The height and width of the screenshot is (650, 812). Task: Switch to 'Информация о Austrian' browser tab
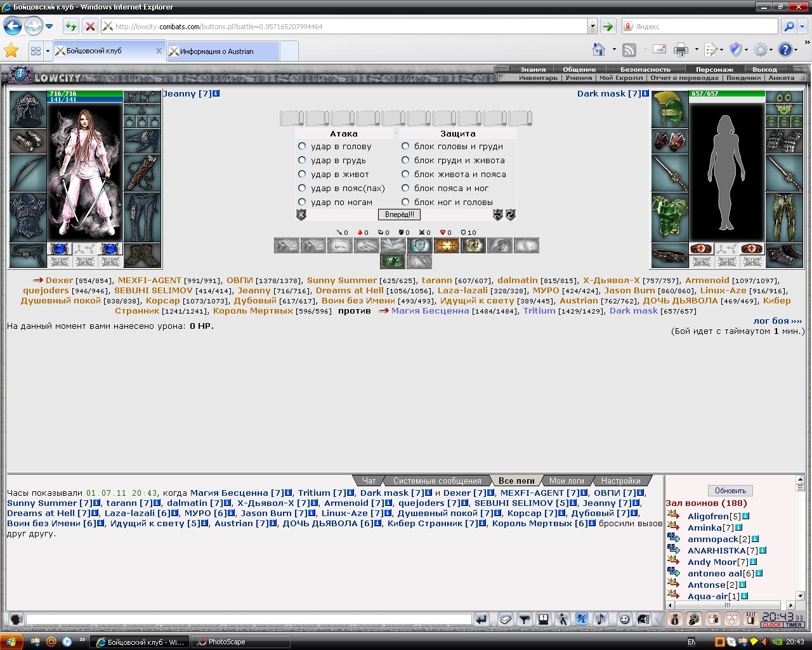[222, 51]
